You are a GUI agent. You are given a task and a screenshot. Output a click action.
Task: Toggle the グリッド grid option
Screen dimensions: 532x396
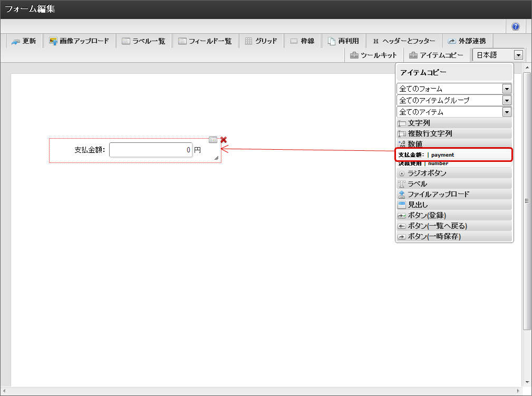pyautogui.click(x=261, y=41)
